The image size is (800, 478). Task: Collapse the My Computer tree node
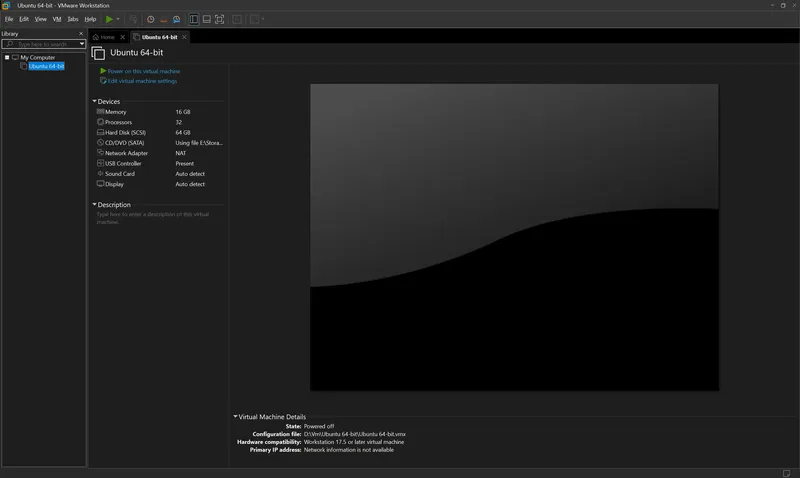pyautogui.click(x=7, y=58)
